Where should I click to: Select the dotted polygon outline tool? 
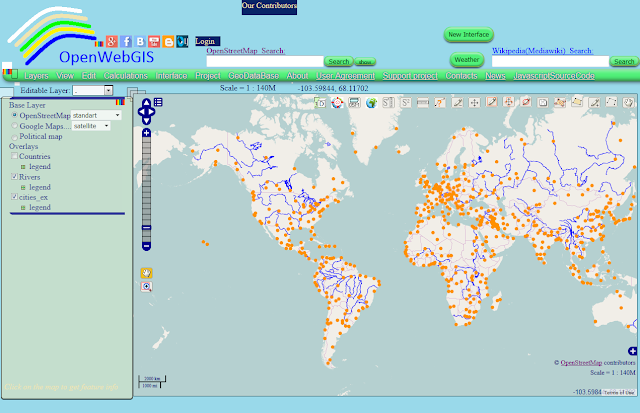[x=611, y=102]
